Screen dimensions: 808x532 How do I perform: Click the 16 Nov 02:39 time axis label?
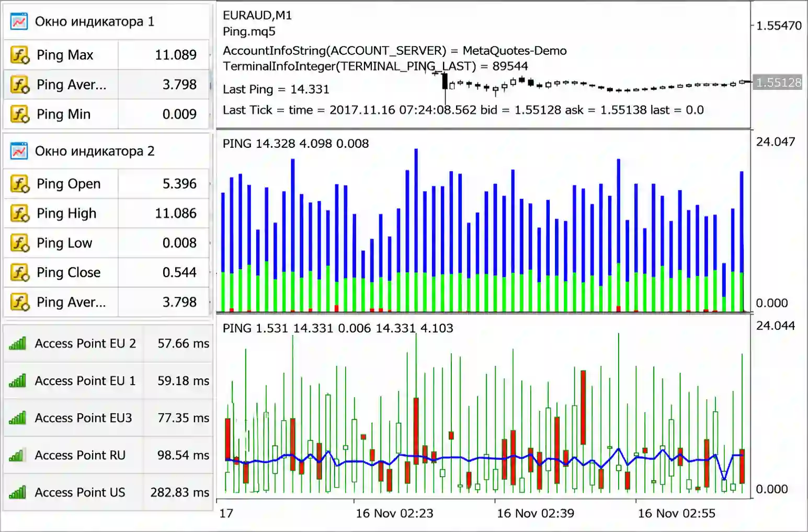536,513
